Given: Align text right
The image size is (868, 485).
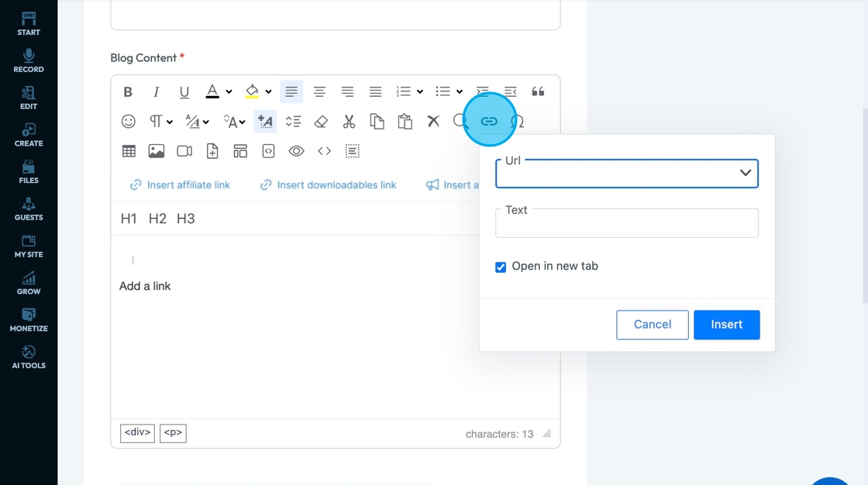Looking at the screenshot, I should [x=348, y=92].
